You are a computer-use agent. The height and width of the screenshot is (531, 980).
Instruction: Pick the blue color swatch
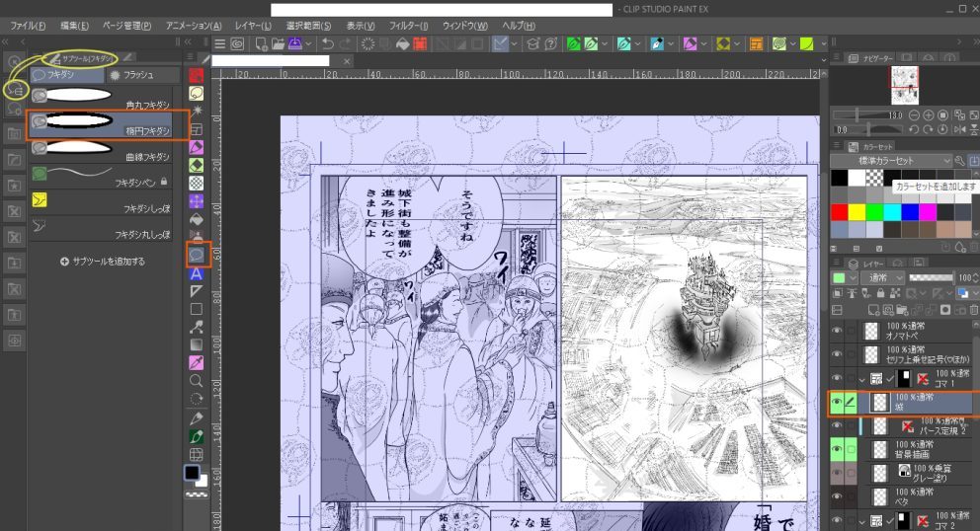pos(910,212)
